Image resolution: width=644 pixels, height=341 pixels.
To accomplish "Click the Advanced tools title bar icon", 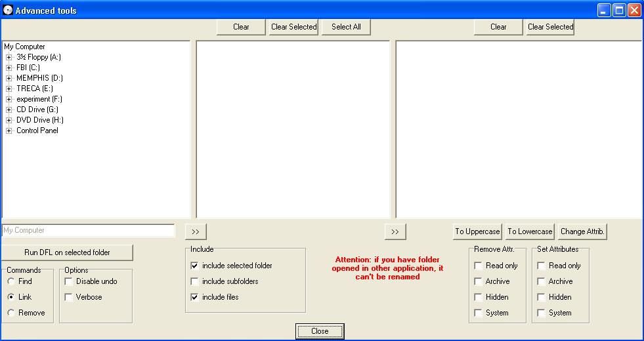I will pyautogui.click(x=8, y=10).
